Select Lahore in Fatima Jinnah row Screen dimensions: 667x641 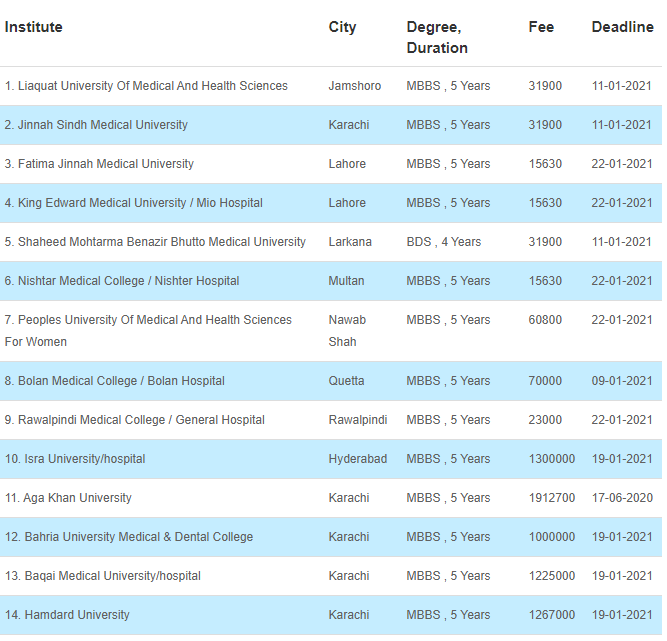click(347, 164)
